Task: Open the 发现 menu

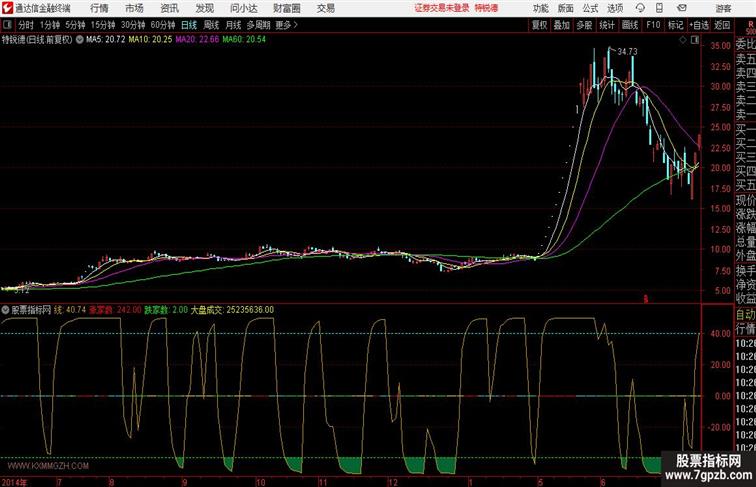Action: pyautogui.click(x=204, y=8)
